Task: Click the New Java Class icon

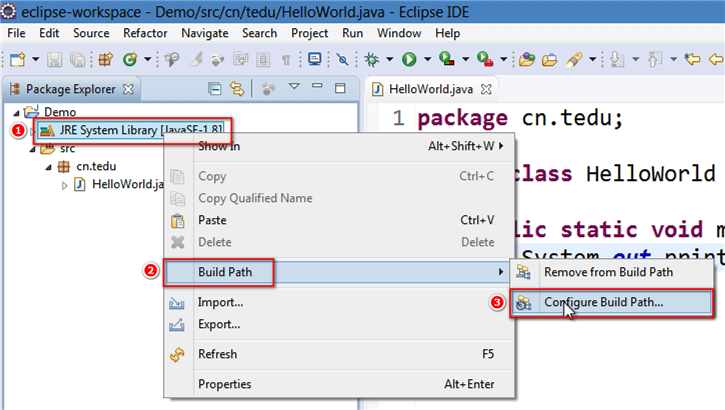Action: 130,59
